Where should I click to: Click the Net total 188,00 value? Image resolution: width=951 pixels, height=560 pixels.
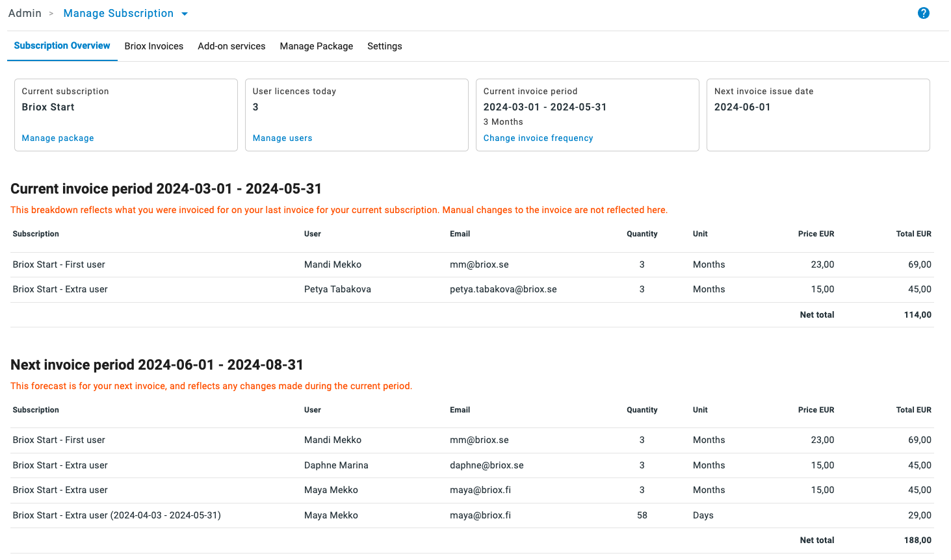click(x=918, y=540)
